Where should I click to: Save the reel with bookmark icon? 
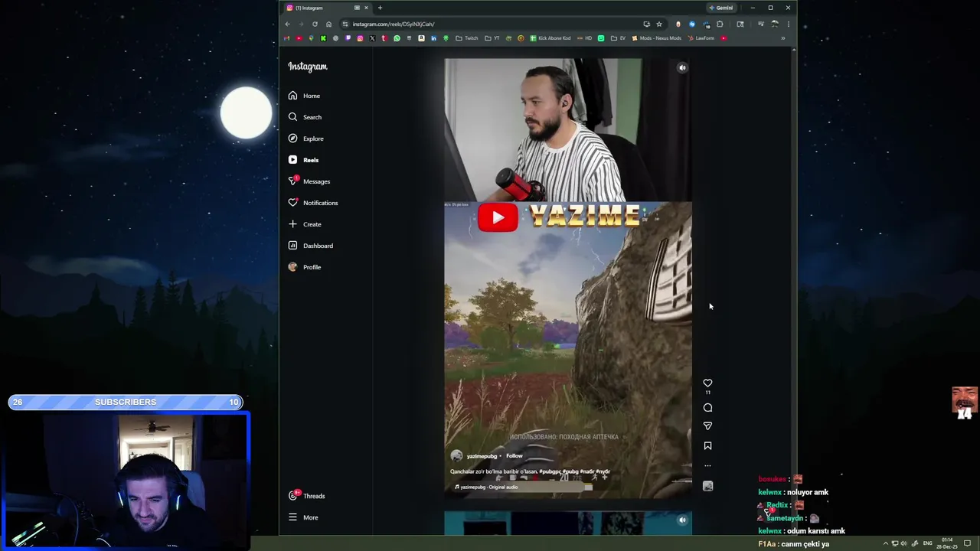click(x=707, y=445)
